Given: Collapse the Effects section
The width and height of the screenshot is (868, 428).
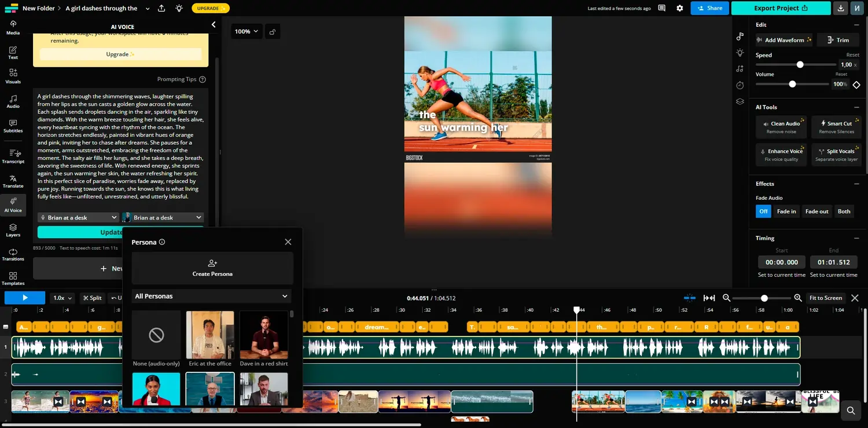Looking at the screenshot, I should [856, 184].
